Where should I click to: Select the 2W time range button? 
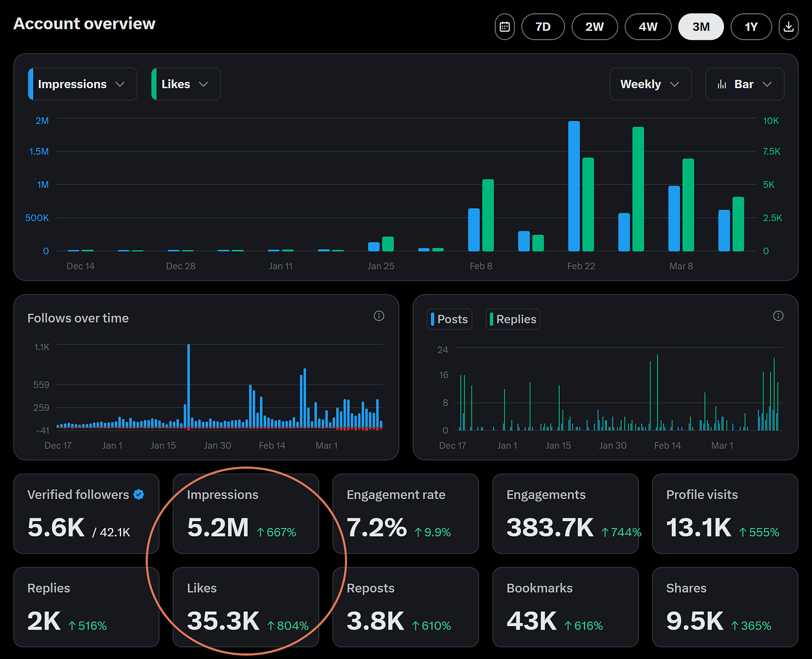coord(594,26)
